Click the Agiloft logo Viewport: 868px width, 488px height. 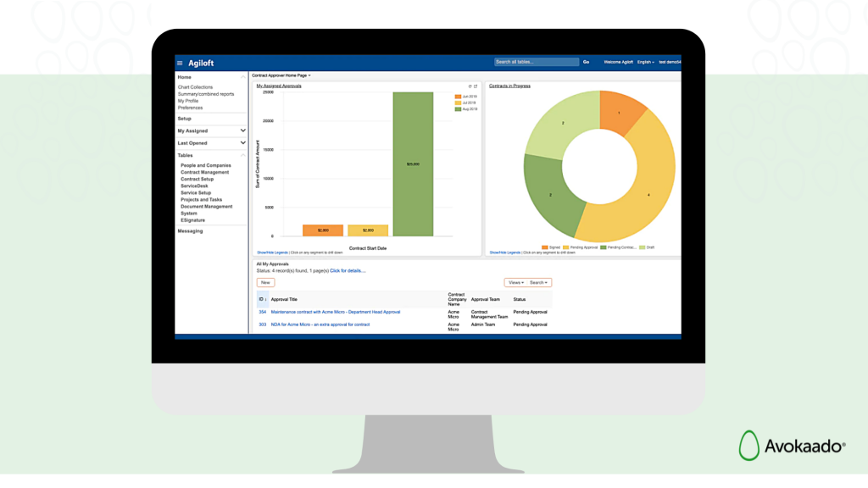[201, 61]
